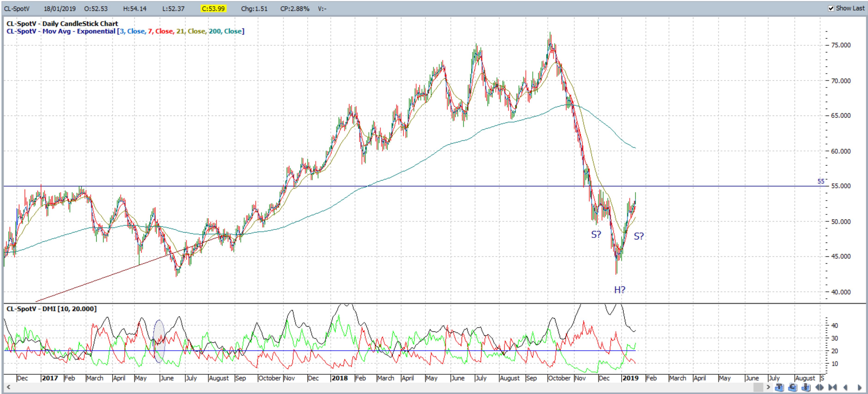868x394 pixels.
Task: Click the 2018 year label on time axis
Action: (x=339, y=378)
